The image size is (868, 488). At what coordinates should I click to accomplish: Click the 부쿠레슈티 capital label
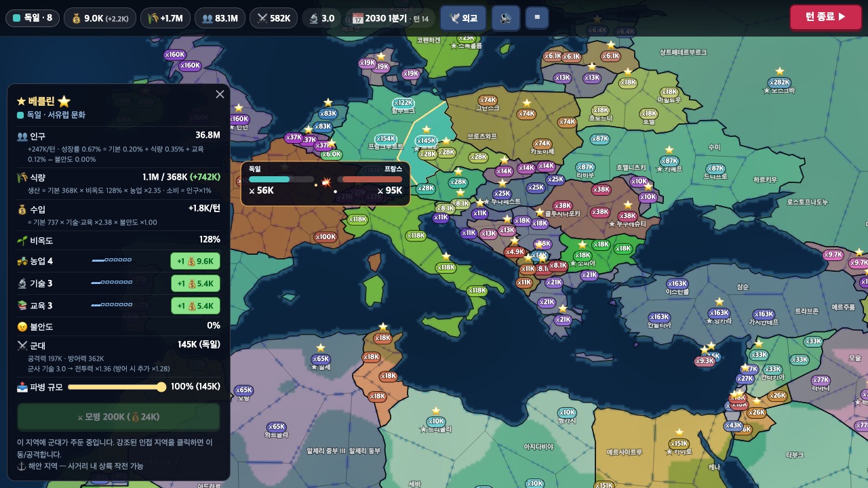click(628, 224)
